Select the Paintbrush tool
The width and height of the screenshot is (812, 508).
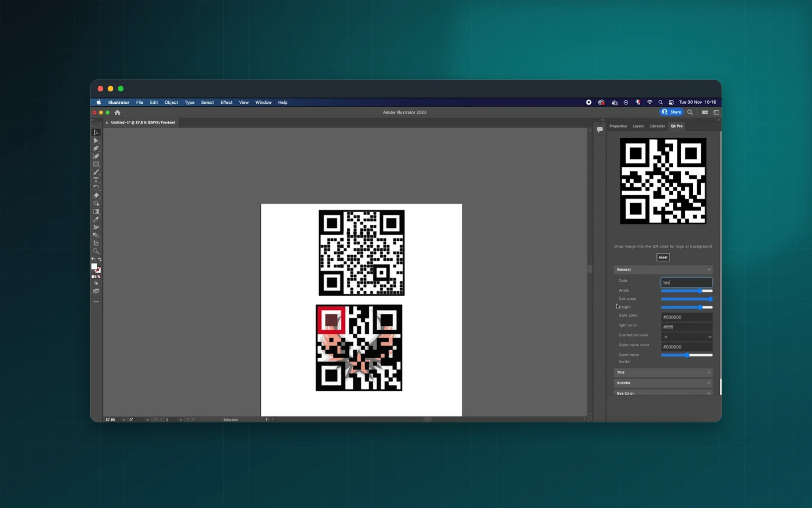tap(96, 172)
